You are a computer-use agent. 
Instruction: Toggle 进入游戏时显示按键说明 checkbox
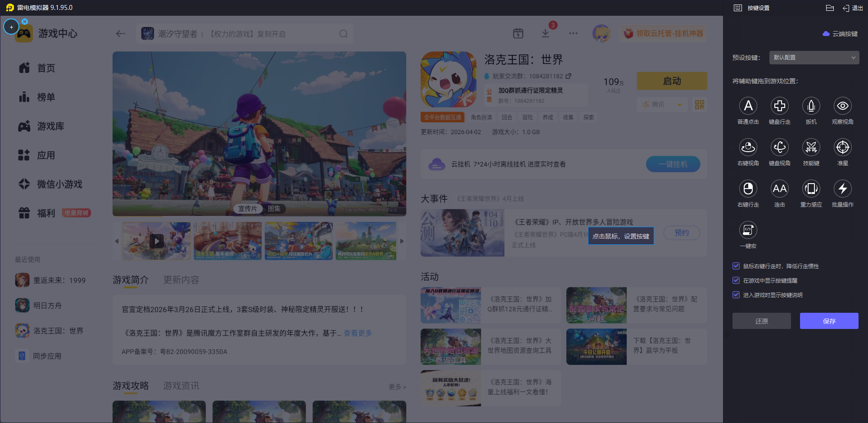(x=736, y=295)
